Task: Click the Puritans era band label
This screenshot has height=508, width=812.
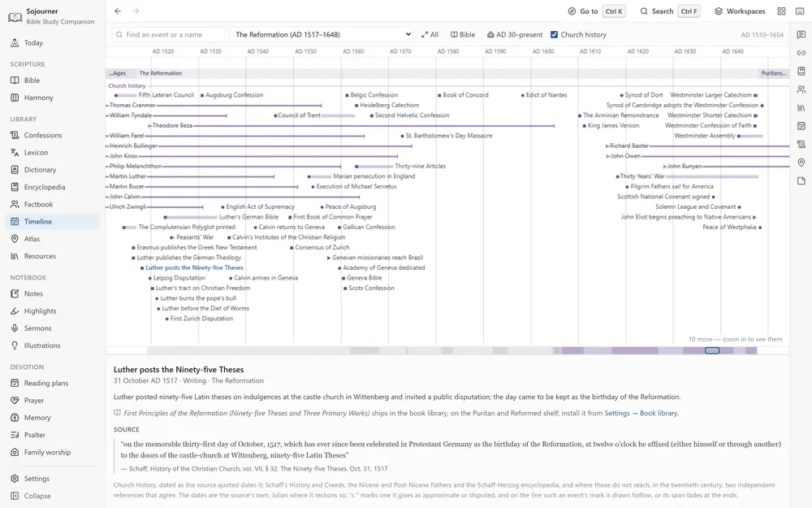Action: (x=774, y=74)
